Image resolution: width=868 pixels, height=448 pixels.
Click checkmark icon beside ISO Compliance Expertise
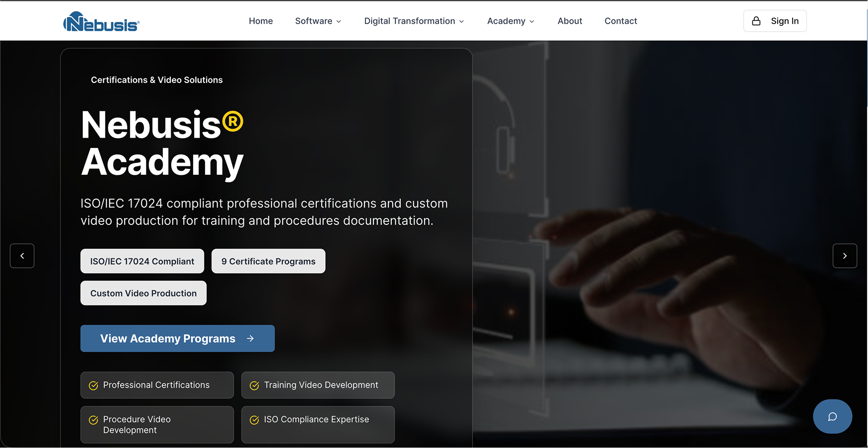pos(254,420)
